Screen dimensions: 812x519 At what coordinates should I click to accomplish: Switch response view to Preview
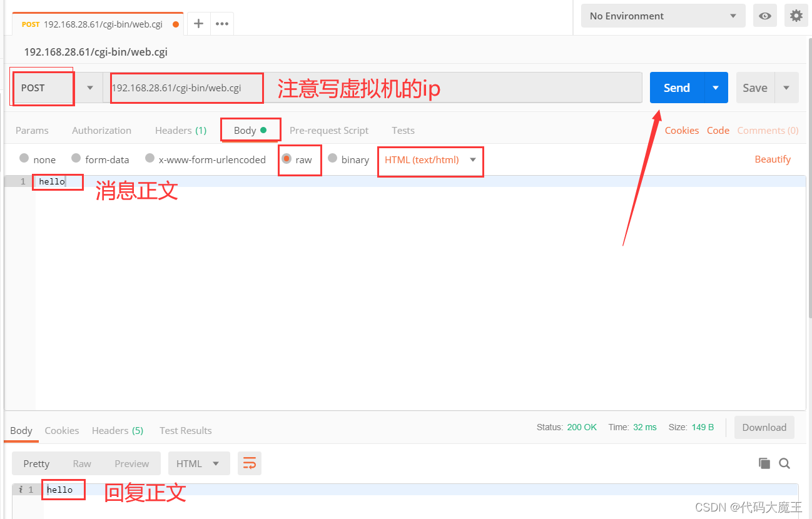pyautogui.click(x=132, y=463)
